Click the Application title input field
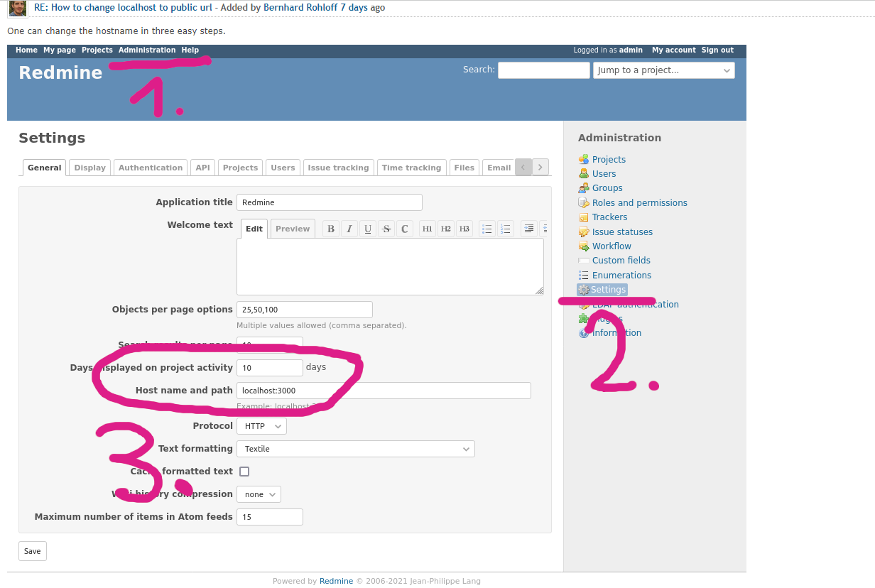875x588 pixels. coord(330,202)
